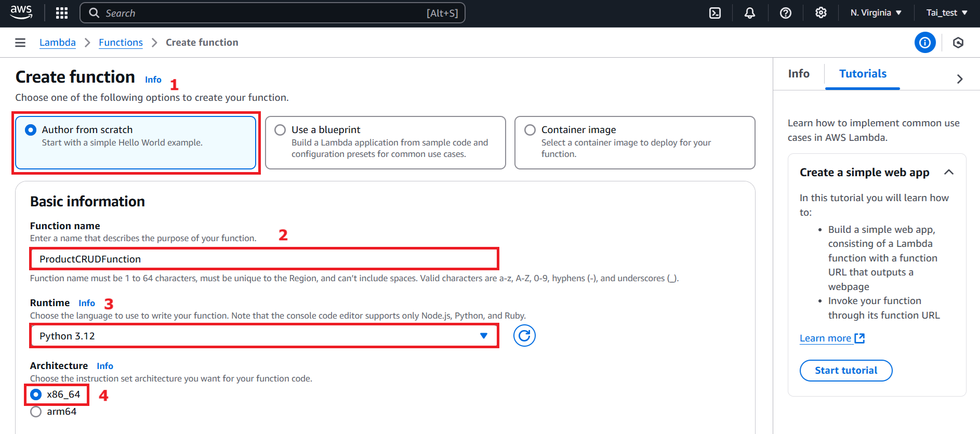
Task: Choose x86_64 architecture
Action: (x=36, y=394)
